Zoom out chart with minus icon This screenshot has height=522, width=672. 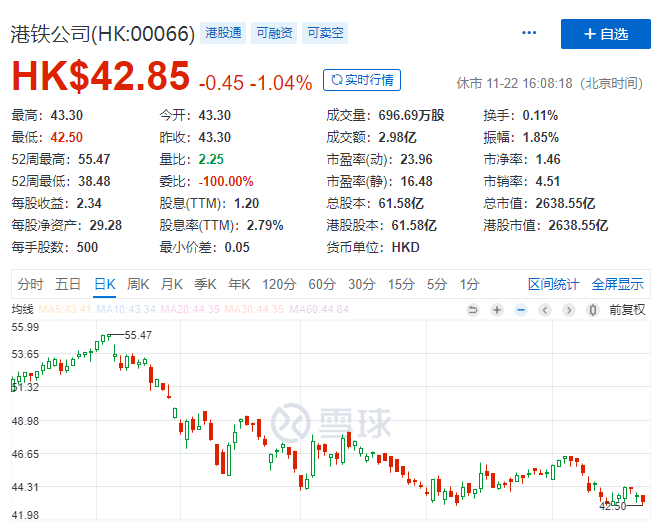tap(521, 310)
